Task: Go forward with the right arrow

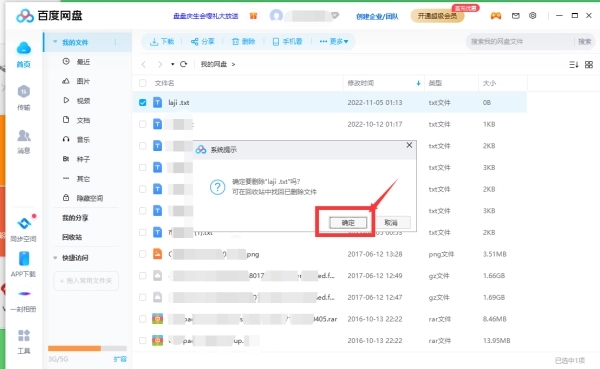Action: (x=160, y=64)
